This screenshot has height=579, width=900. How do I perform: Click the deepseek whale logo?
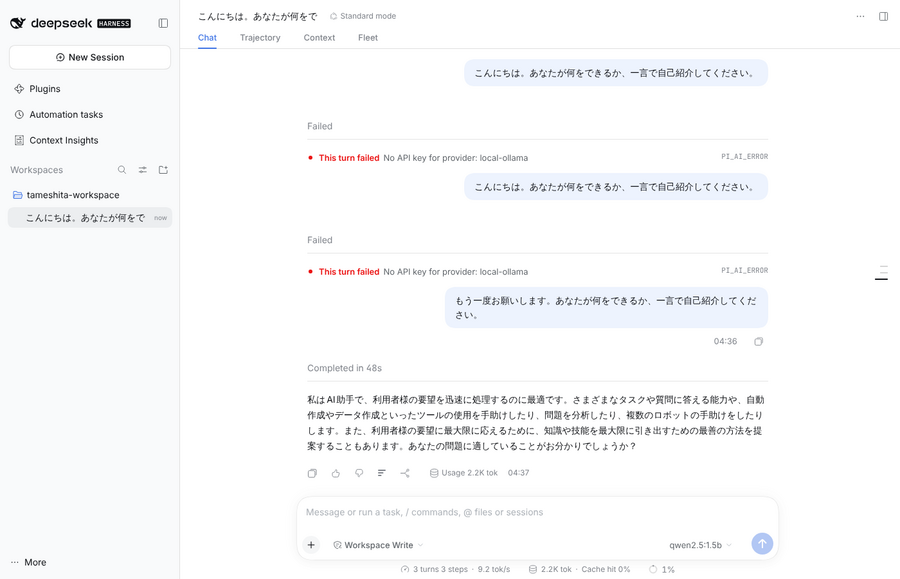pyautogui.click(x=18, y=23)
